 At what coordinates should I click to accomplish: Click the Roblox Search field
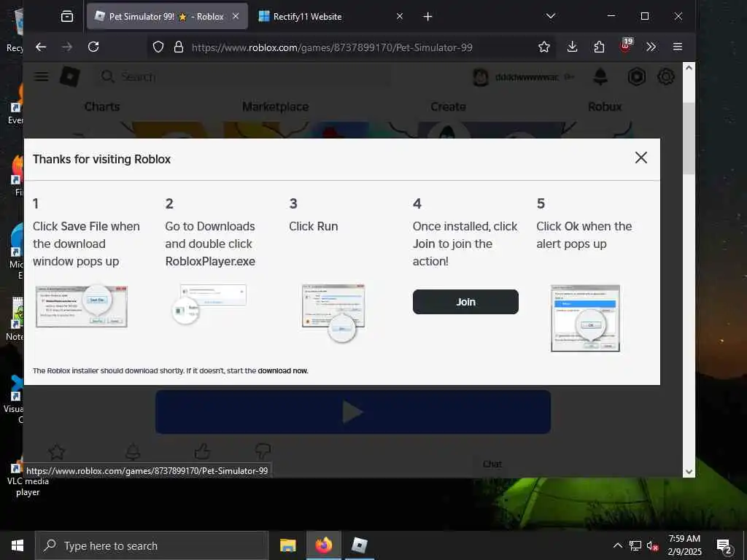click(x=243, y=77)
